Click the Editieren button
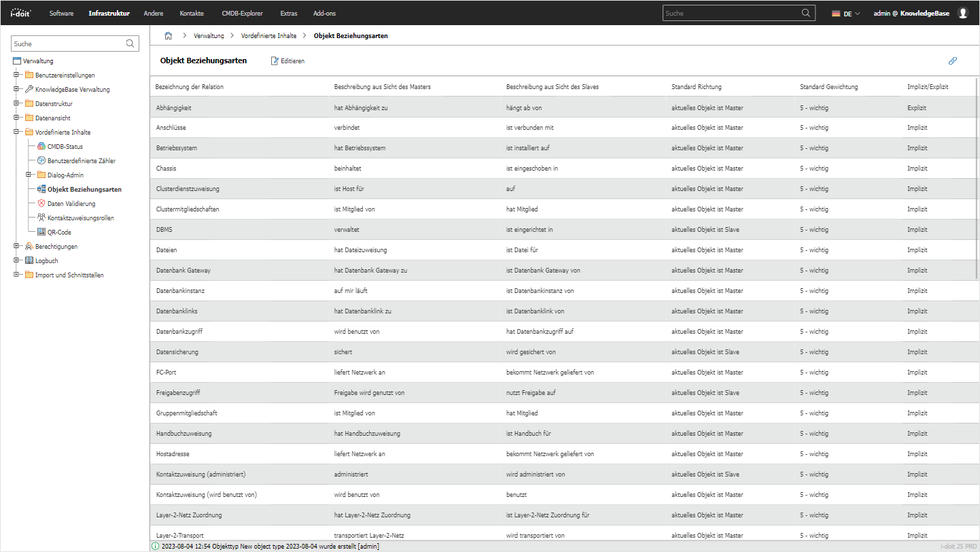Image resolution: width=980 pixels, height=552 pixels. point(287,61)
